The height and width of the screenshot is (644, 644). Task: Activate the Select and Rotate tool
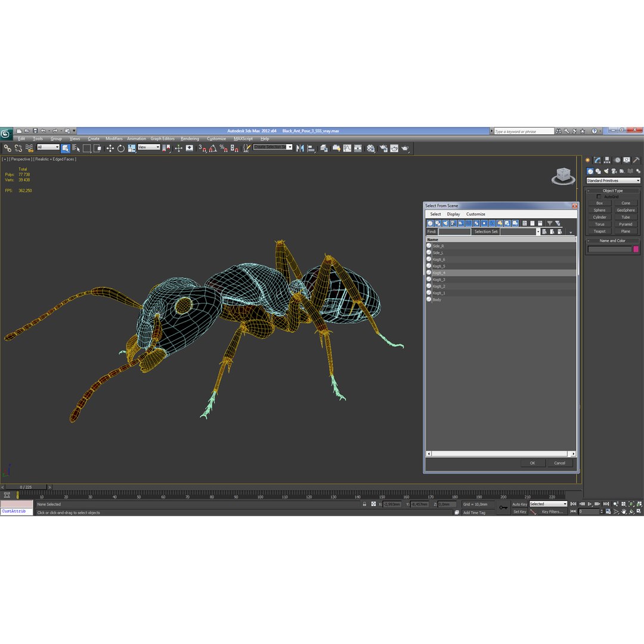(120, 148)
